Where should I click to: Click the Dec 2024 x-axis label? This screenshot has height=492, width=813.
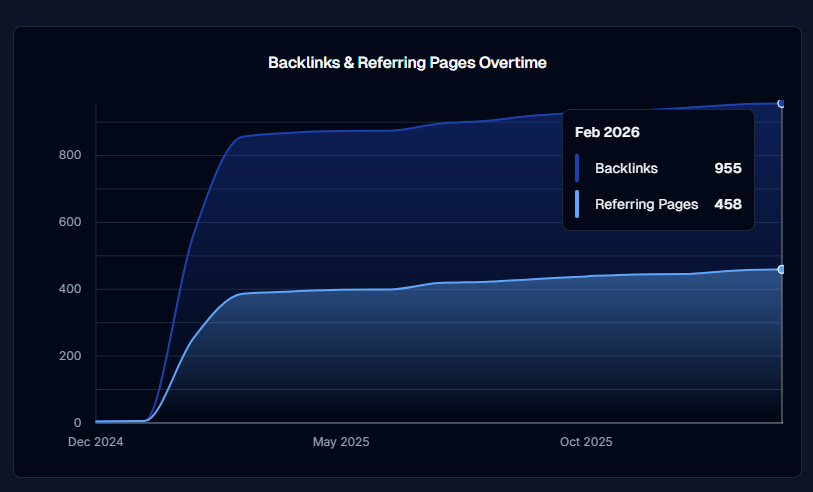pyautogui.click(x=95, y=442)
